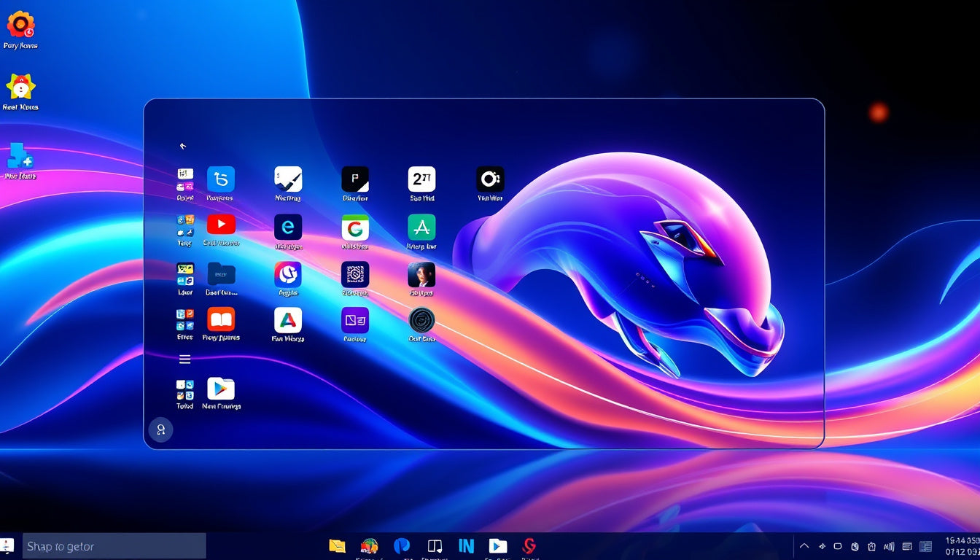Click the search button in the drawer corner
The height and width of the screenshot is (560, 980).
(160, 430)
